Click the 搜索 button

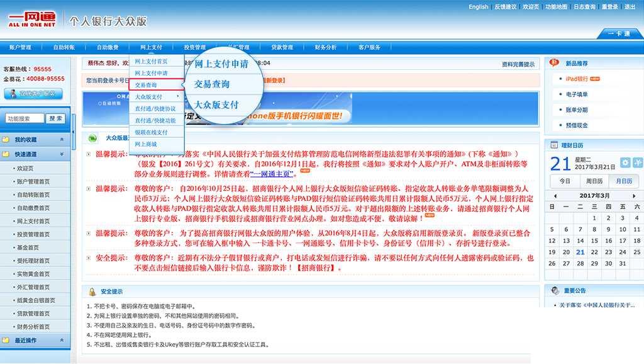(x=55, y=118)
